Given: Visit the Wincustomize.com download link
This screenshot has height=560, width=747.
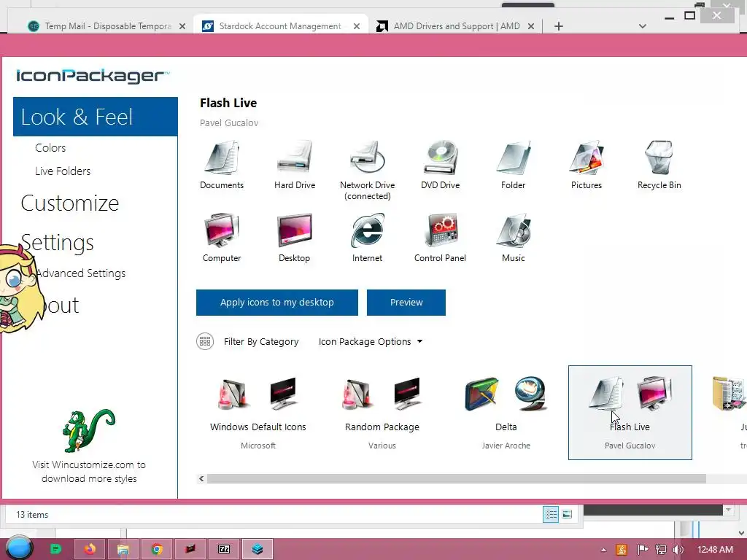Looking at the screenshot, I should 89,472.
